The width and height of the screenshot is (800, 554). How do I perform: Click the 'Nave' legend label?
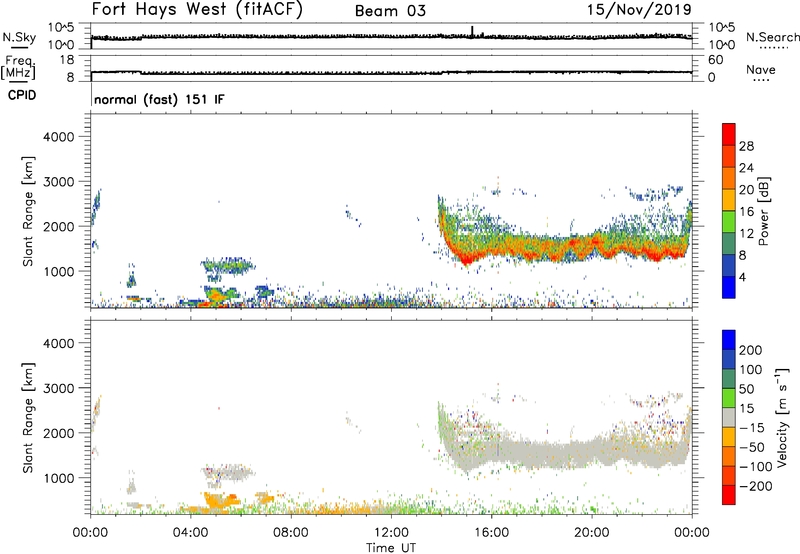(x=761, y=69)
